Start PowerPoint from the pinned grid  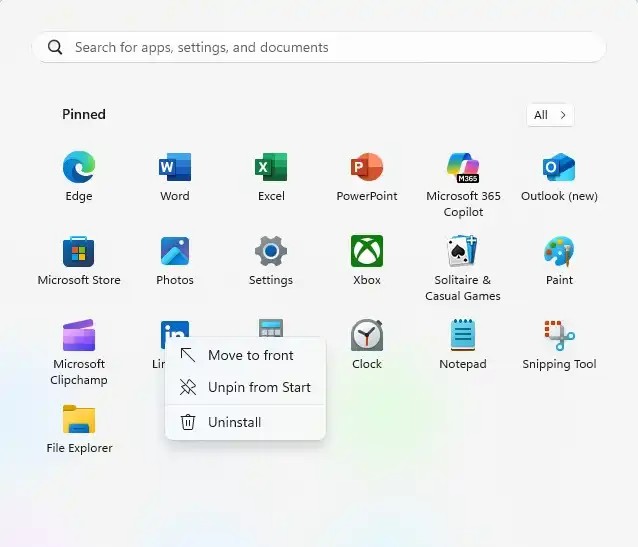tap(367, 168)
